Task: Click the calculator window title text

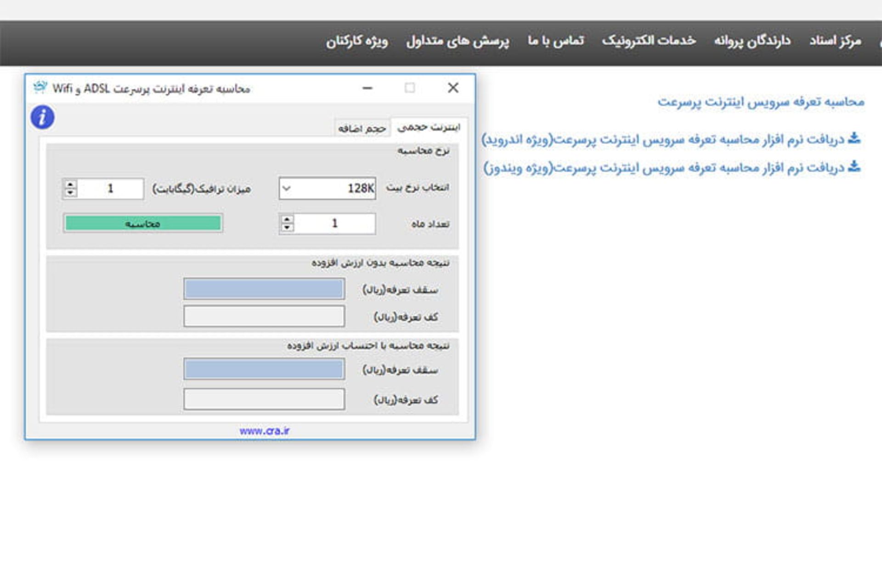Action: (151, 88)
